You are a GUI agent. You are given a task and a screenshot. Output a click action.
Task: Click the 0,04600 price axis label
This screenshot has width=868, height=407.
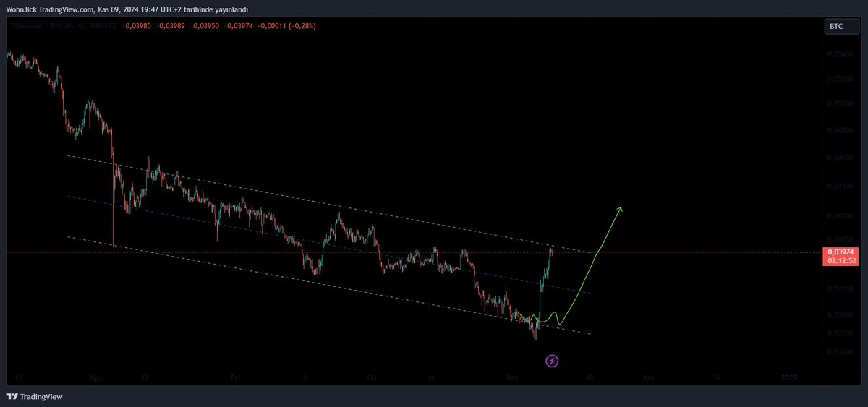click(839, 157)
